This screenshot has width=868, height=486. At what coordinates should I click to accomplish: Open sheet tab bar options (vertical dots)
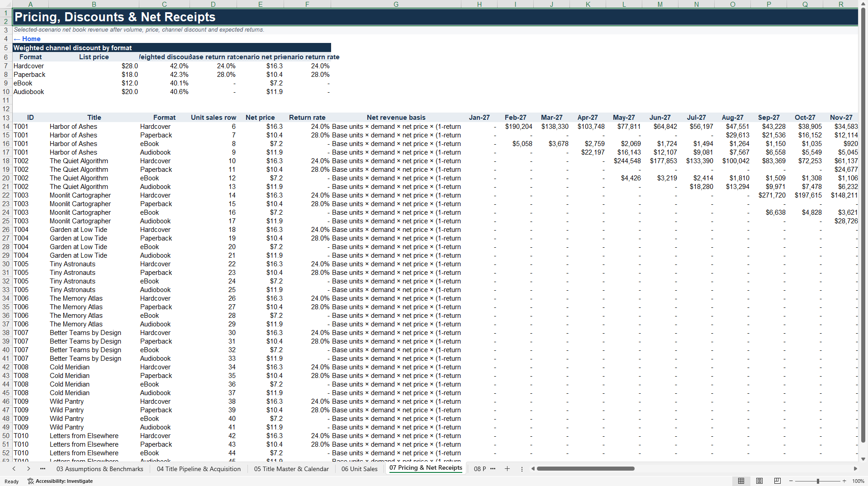522,469
